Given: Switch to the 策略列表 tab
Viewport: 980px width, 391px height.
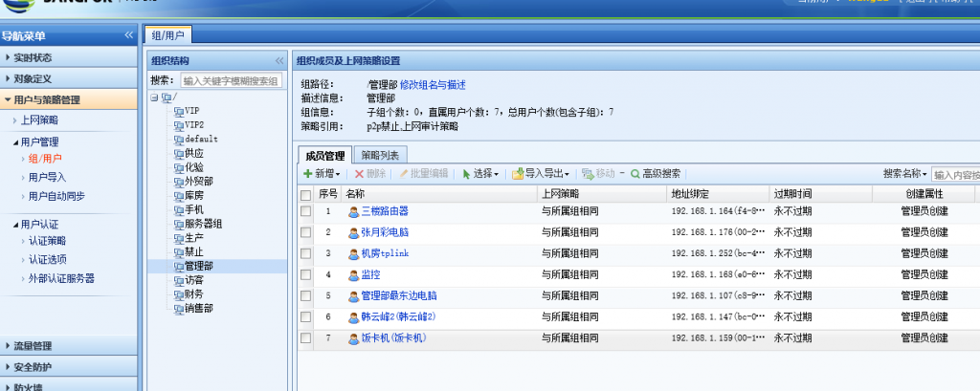Looking at the screenshot, I should 382,155.
